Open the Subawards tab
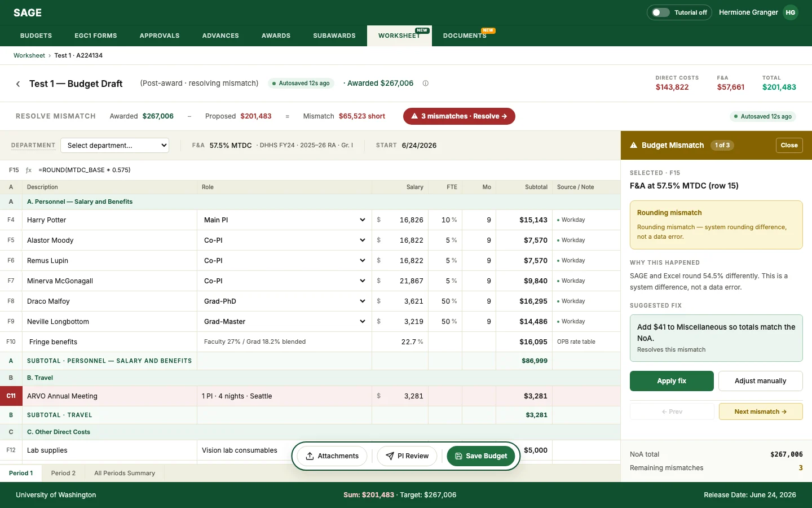The image size is (812, 508). click(x=334, y=36)
